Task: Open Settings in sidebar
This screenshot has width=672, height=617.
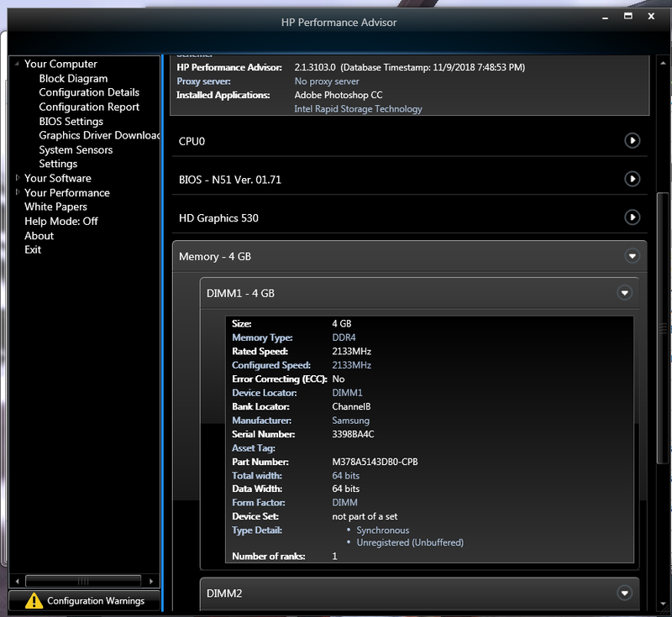Action: click(58, 164)
